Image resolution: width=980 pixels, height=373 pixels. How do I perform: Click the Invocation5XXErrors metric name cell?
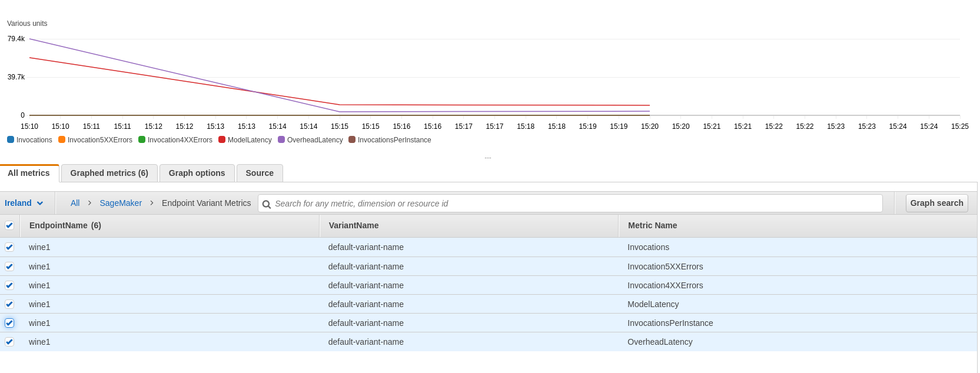[x=665, y=267]
